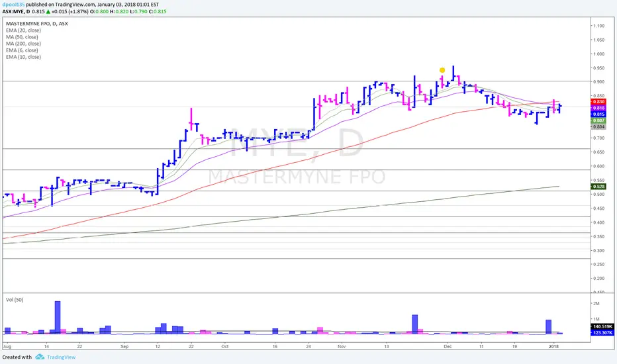Click the MA (50, close) indicator label
The height and width of the screenshot is (364, 617).
[x=22, y=37]
